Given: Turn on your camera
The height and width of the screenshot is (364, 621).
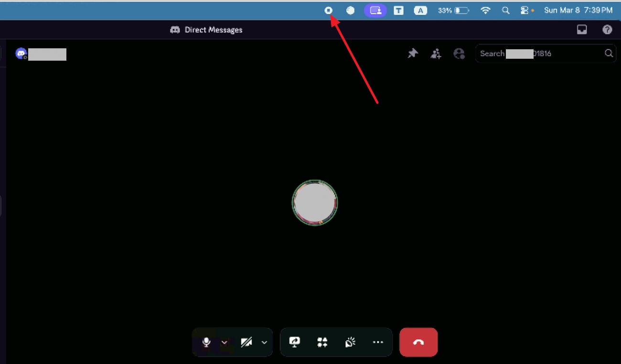Looking at the screenshot, I should coord(246,342).
